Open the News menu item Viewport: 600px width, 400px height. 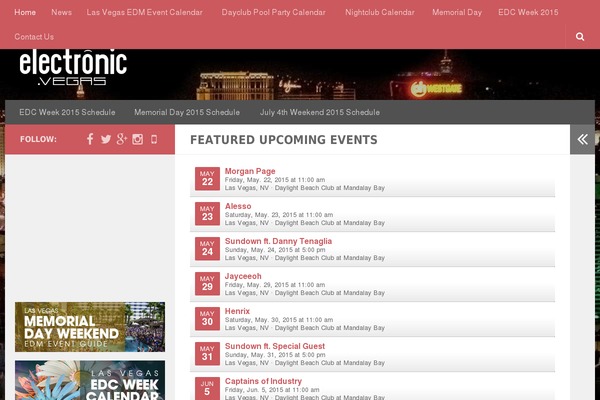click(62, 12)
